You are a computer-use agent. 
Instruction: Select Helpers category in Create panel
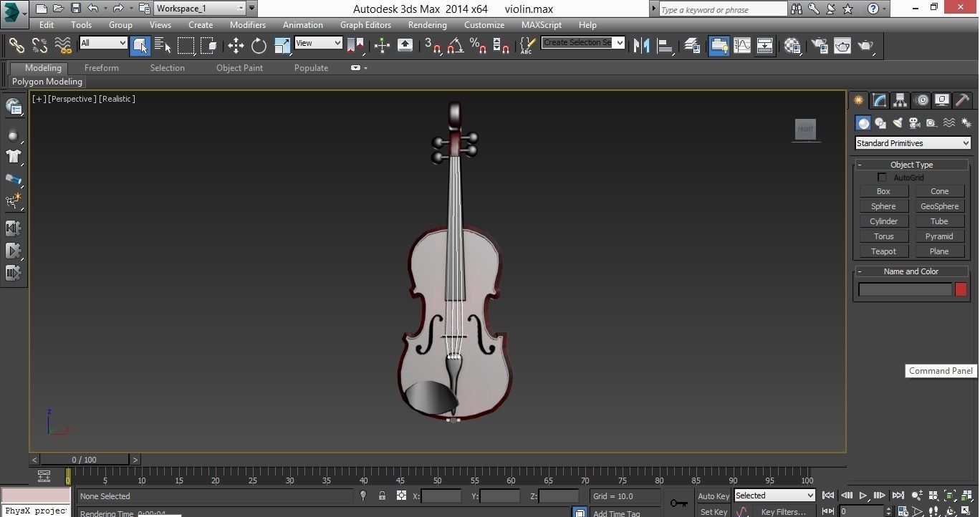(x=931, y=123)
